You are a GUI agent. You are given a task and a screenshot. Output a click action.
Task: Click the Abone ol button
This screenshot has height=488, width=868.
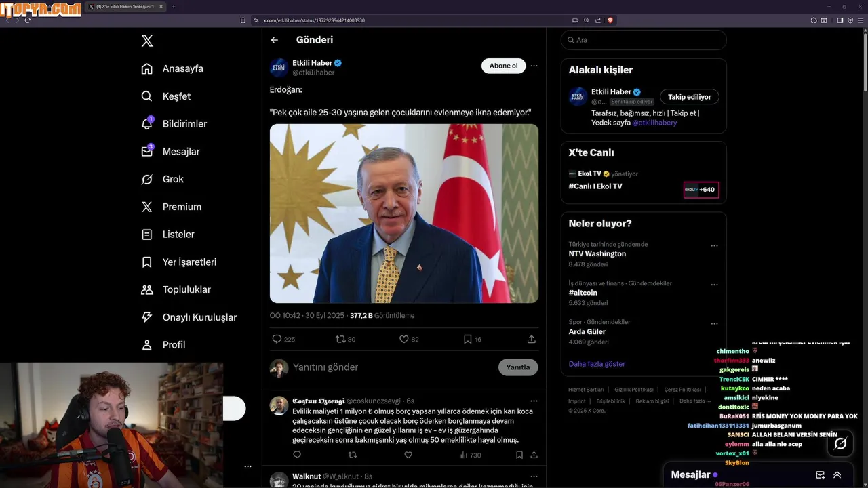(503, 66)
